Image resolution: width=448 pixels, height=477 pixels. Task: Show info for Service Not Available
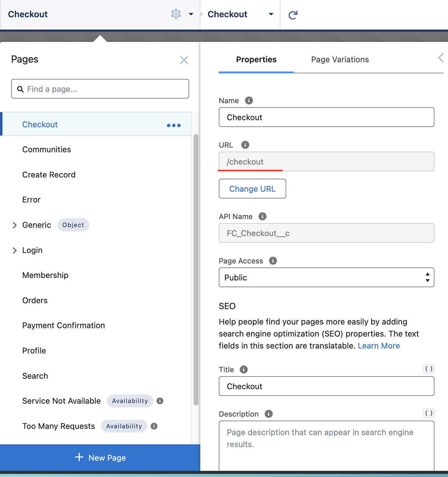tap(160, 401)
